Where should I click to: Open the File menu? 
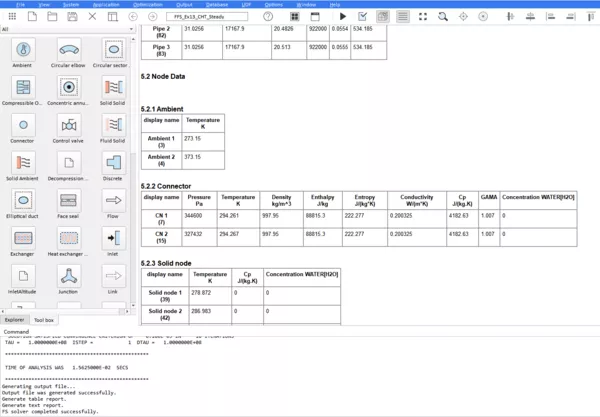(20, 5)
